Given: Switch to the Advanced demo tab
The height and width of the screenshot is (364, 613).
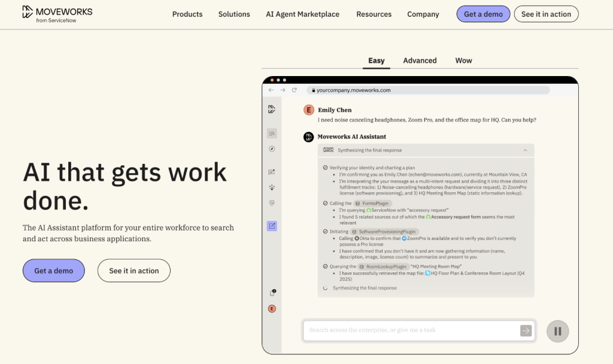Looking at the screenshot, I should (420, 60).
